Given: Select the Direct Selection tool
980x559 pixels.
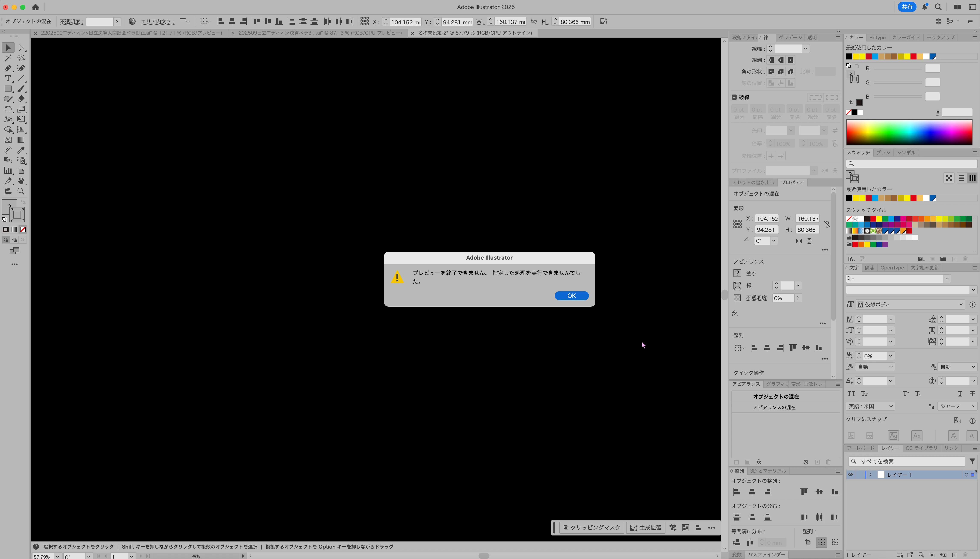Looking at the screenshot, I should (21, 48).
